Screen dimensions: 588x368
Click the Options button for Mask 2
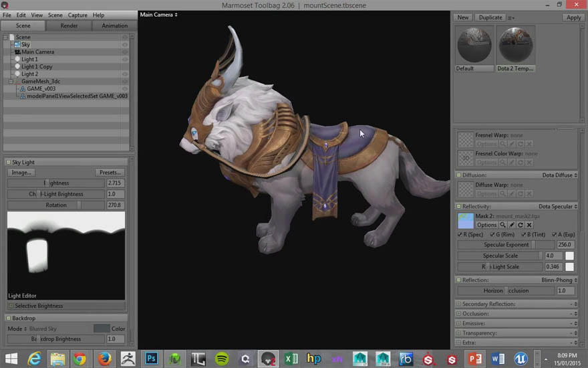[x=486, y=225]
